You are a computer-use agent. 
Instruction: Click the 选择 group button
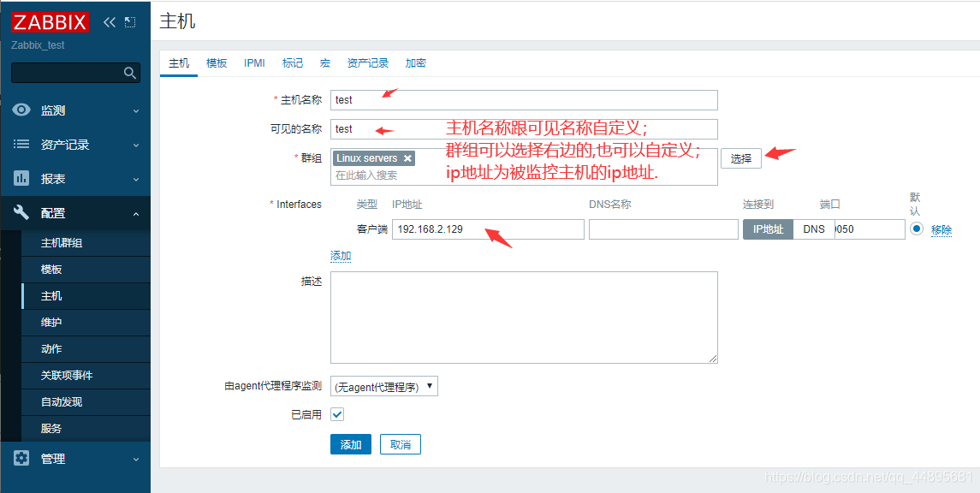coord(741,158)
